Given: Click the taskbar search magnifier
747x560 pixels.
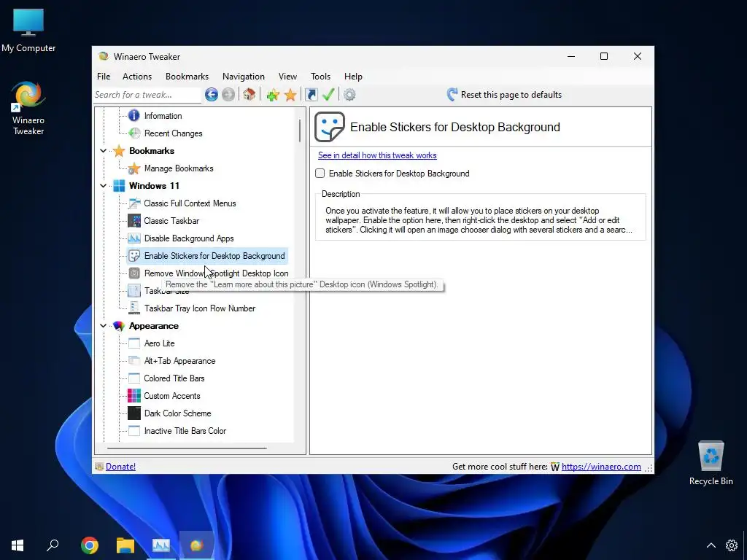Looking at the screenshot, I should coord(53,545).
